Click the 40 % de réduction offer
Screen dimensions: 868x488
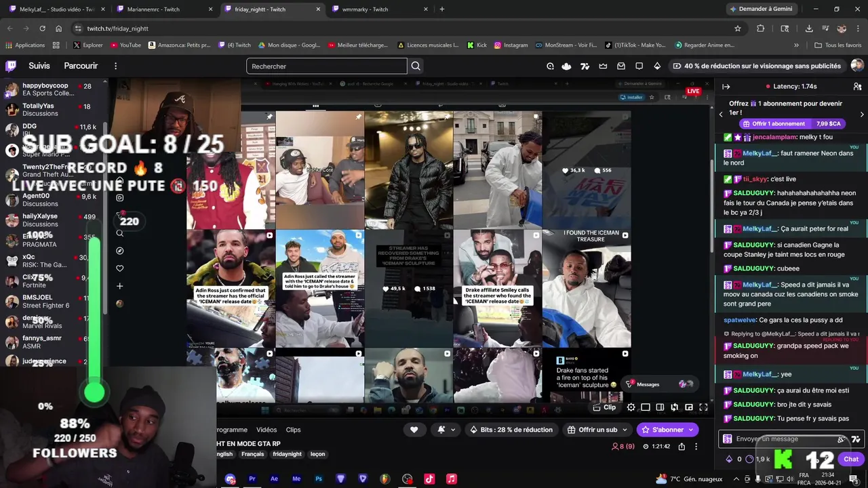tap(757, 66)
